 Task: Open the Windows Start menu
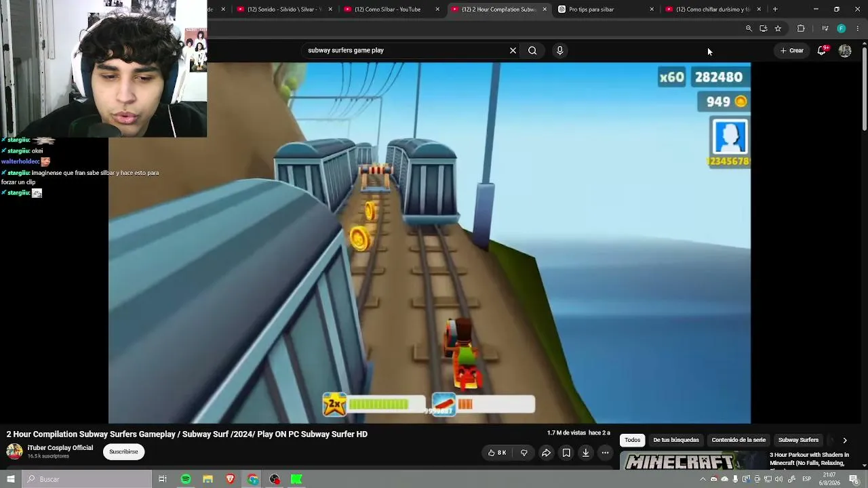10,479
